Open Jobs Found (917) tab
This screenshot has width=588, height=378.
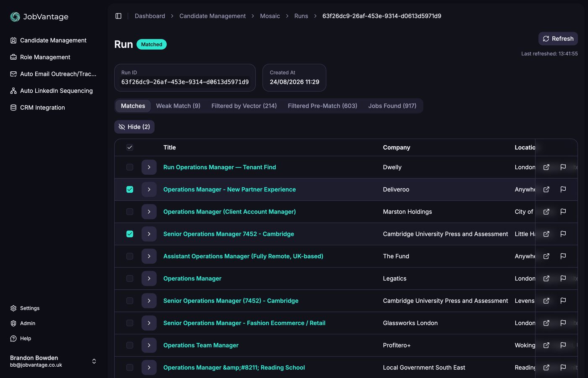click(x=392, y=106)
